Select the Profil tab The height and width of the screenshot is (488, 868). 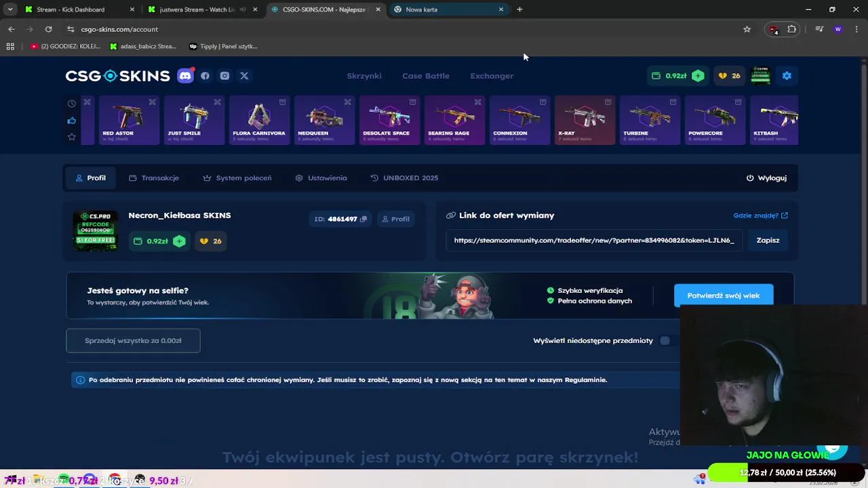[x=90, y=178]
